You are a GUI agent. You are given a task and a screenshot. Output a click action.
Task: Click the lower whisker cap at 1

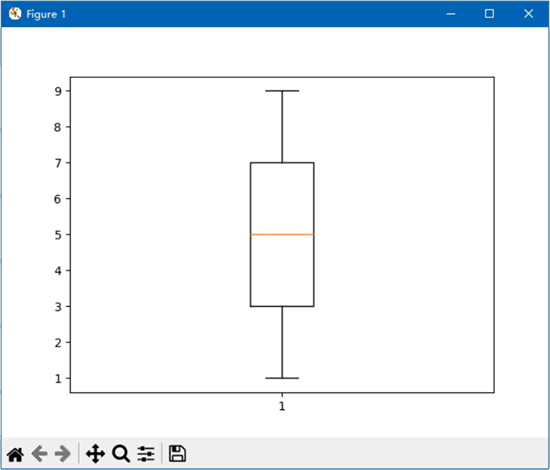click(x=282, y=378)
